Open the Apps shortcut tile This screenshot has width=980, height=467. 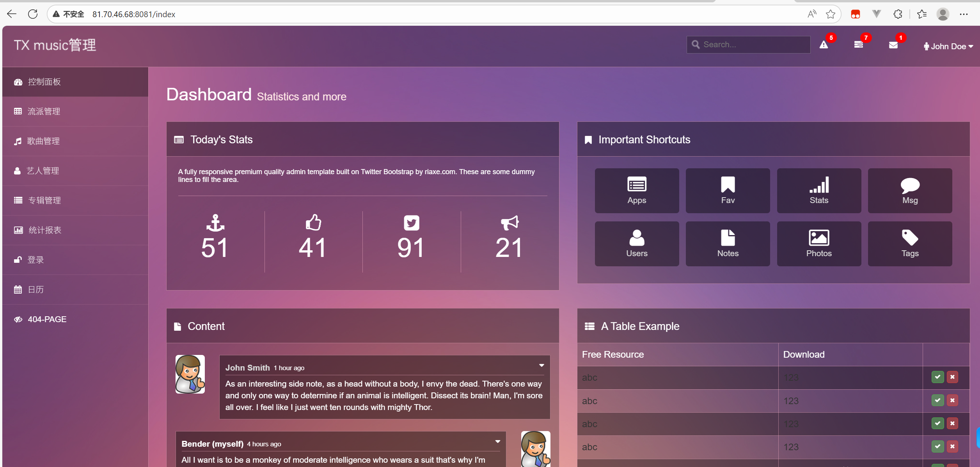(x=636, y=191)
